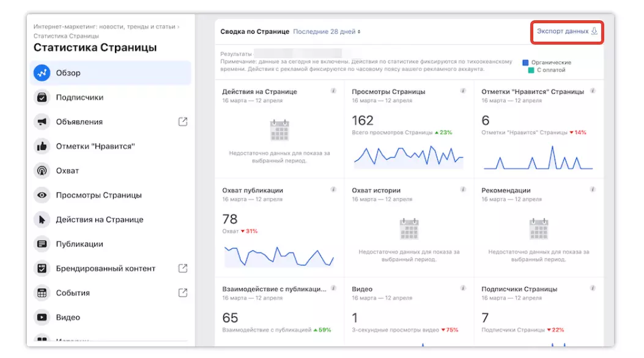The image size is (644, 358).
Task: Click info icon on Охват истории card
Action: 463,190
